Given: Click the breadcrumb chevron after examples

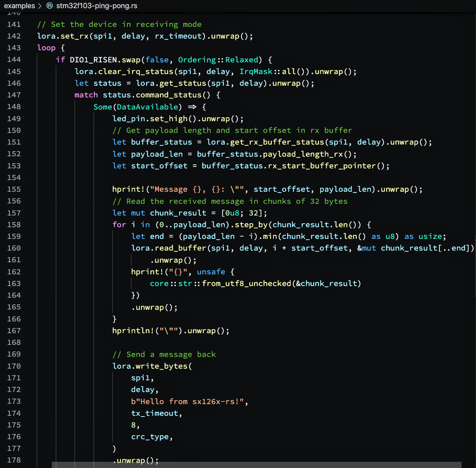Looking at the screenshot, I should [x=40, y=5].
